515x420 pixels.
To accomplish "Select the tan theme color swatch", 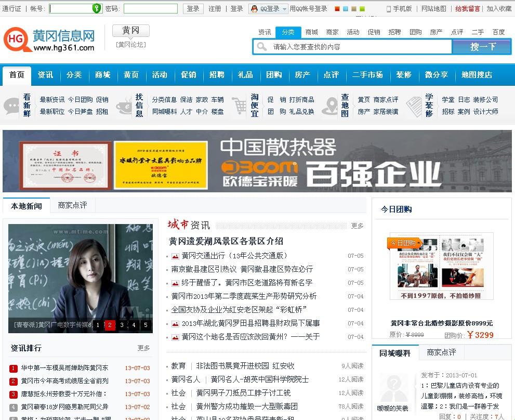I will point(354,9).
